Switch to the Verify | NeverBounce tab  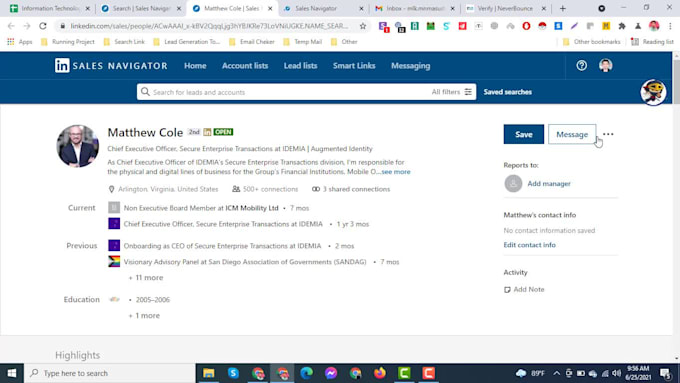pyautogui.click(x=505, y=8)
